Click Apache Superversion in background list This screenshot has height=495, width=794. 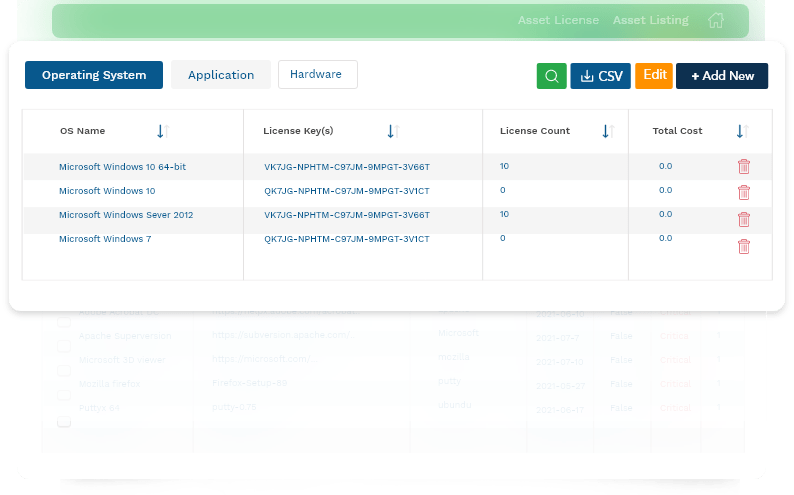tap(125, 336)
